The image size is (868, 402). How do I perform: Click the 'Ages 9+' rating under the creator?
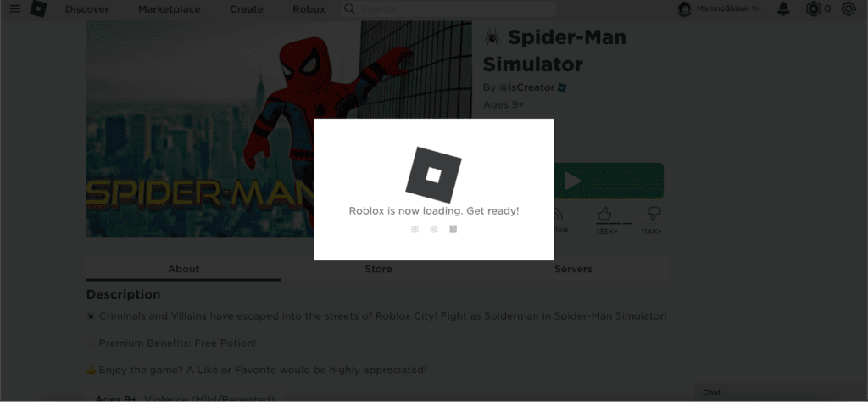coord(504,104)
